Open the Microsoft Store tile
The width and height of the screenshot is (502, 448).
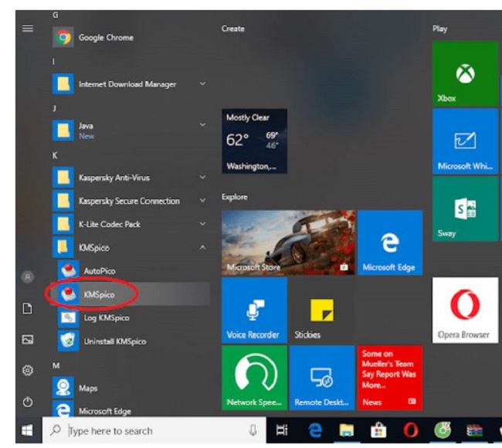[288, 243]
